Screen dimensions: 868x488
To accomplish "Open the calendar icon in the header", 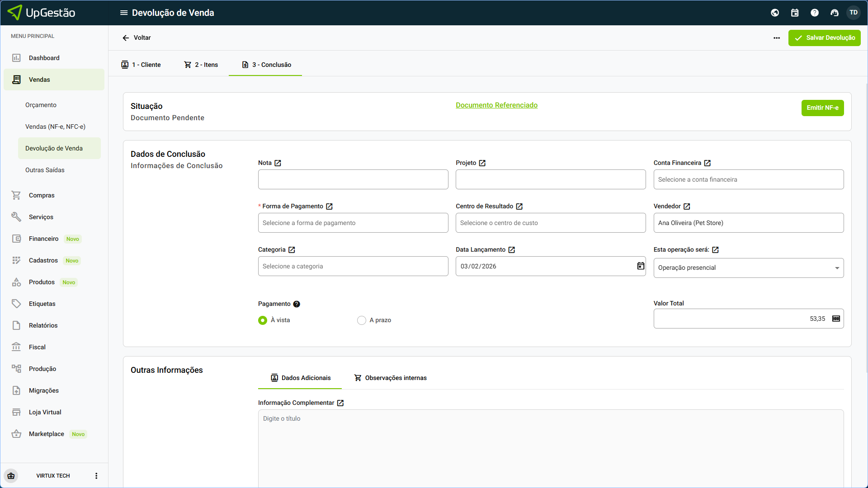I will tap(795, 13).
